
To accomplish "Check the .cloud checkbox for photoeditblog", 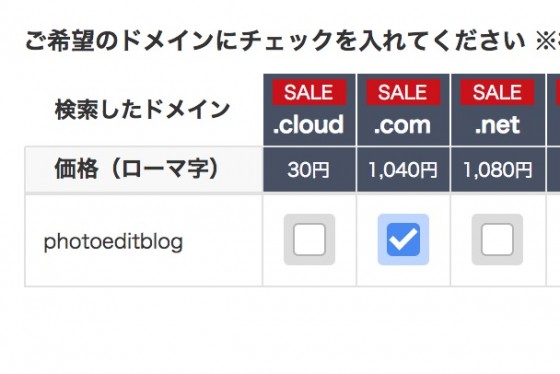I will 309,240.
